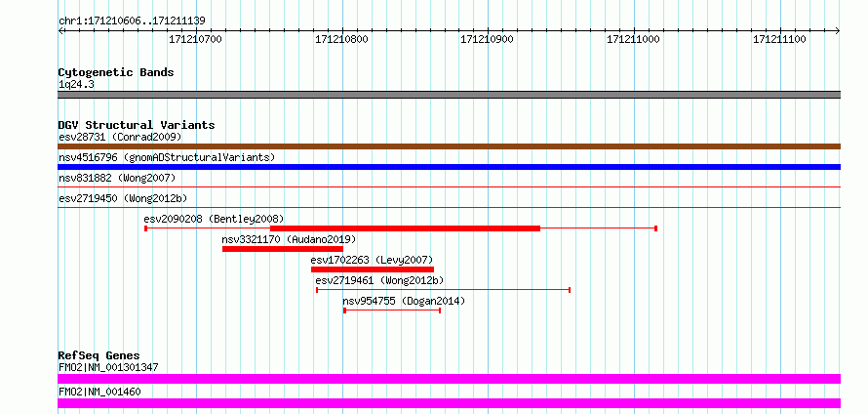Click the esv28731 (Conrad2009) brown variant bar
Image resolution: width=868 pixels, height=414 pixels.
click(449, 146)
